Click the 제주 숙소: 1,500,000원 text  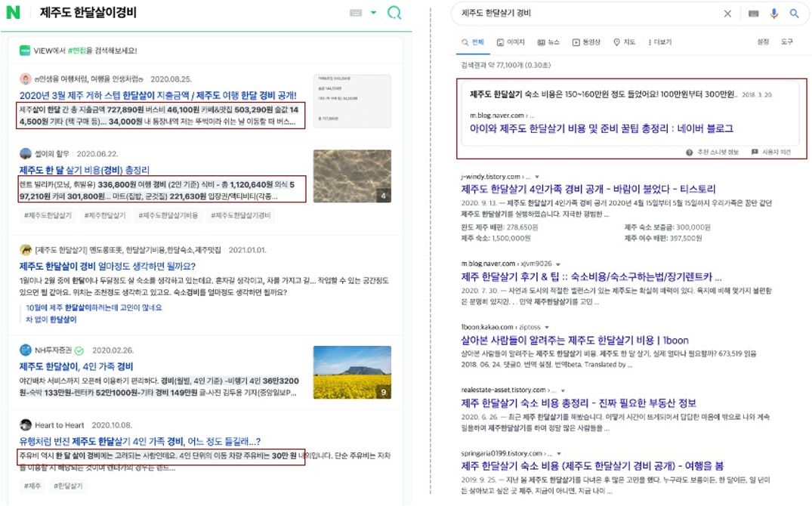coord(496,238)
